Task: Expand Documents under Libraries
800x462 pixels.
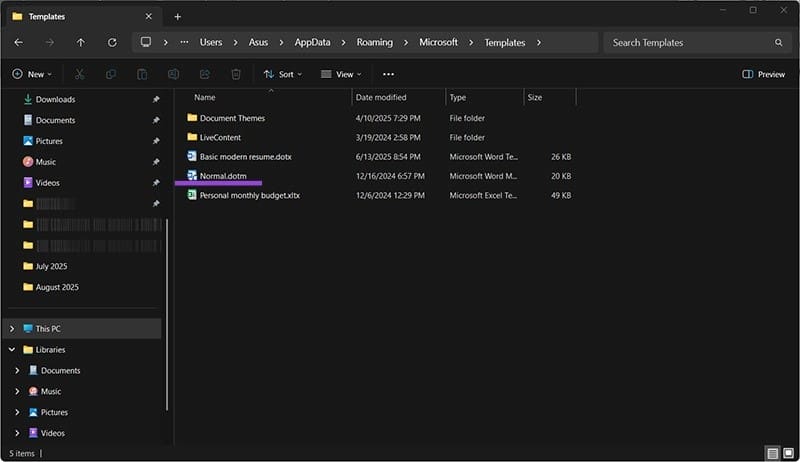Action: pyautogui.click(x=17, y=371)
